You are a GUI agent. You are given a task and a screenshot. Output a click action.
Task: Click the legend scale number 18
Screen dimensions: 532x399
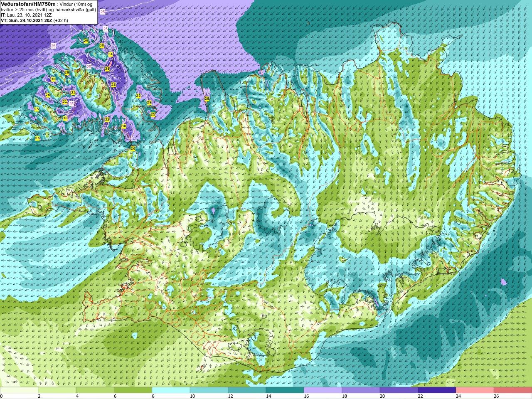pos(345,396)
